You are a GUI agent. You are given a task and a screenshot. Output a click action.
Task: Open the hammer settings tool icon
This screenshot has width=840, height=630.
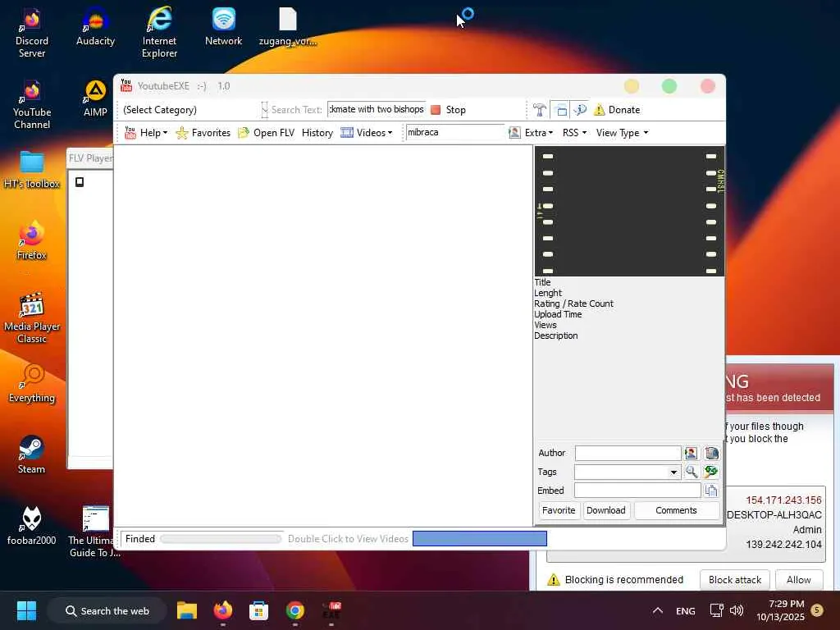point(540,110)
